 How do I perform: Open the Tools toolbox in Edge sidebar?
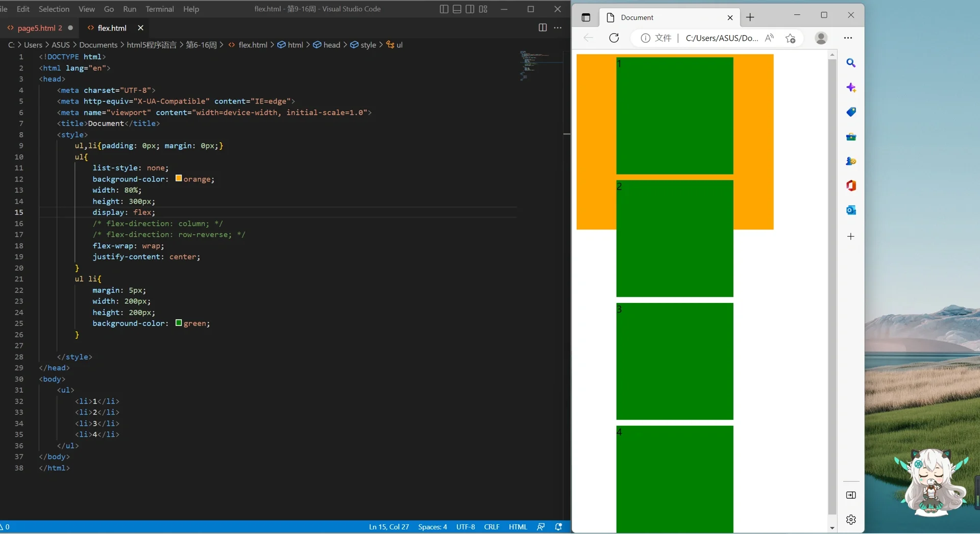[x=851, y=137]
